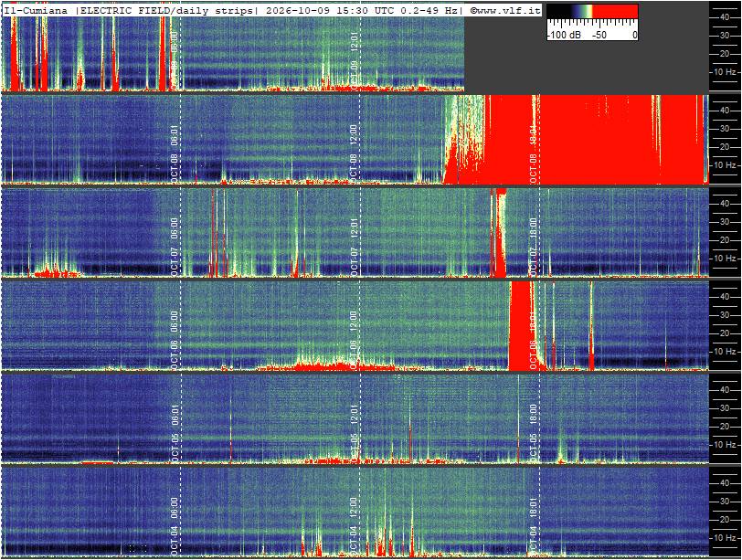Click the 40 axis label on bottom strip
The height and width of the screenshot is (560, 742).
(x=724, y=483)
